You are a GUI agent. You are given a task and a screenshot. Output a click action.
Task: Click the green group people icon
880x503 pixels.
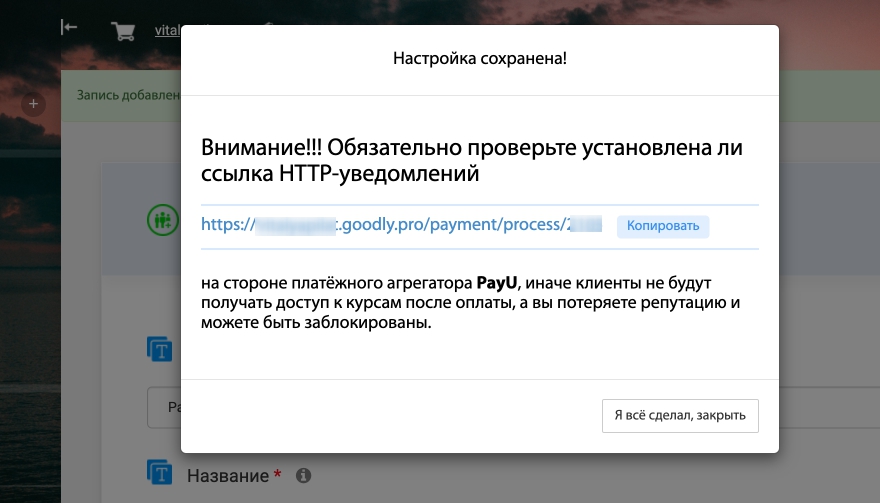(x=163, y=220)
